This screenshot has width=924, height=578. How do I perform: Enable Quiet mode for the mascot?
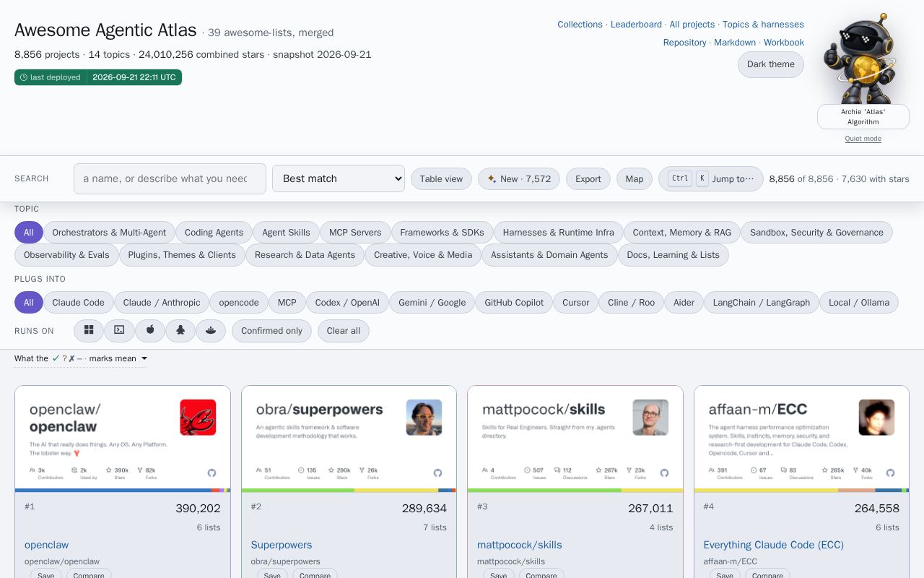[x=863, y=139]
